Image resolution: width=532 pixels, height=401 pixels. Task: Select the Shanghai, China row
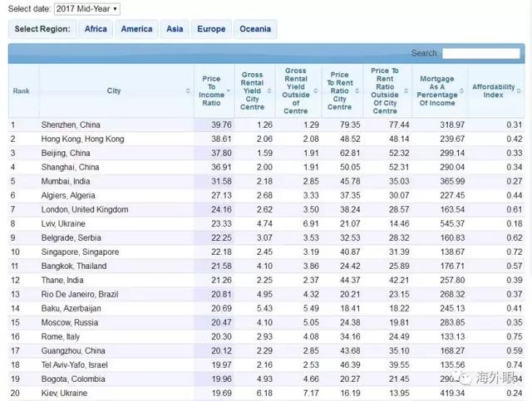tap(266, 167)
